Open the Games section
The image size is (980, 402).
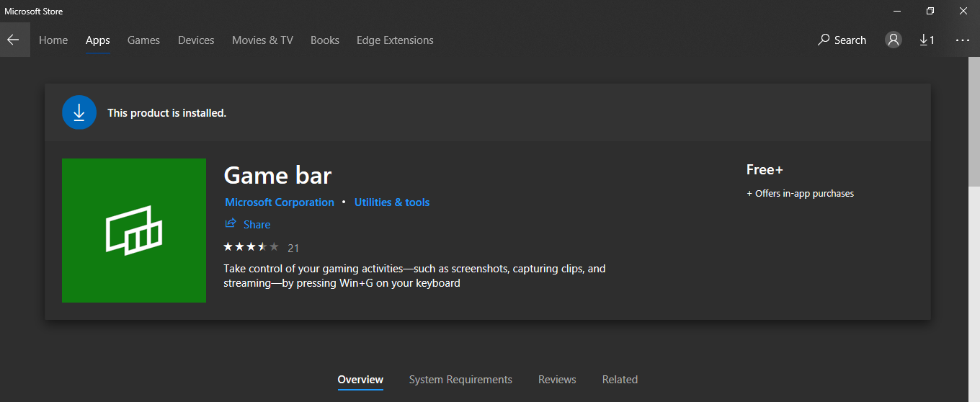coord(143,40)
